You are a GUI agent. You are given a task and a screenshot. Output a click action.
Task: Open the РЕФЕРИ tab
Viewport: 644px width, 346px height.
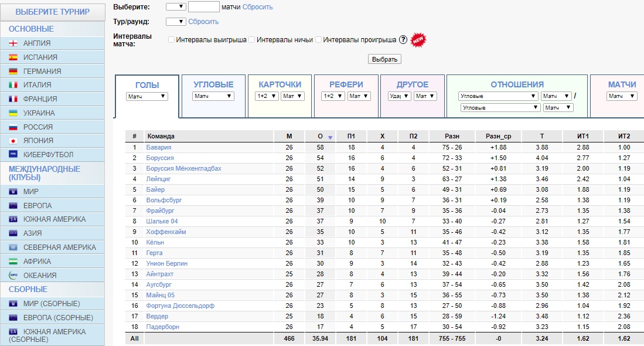pos(346,84)
